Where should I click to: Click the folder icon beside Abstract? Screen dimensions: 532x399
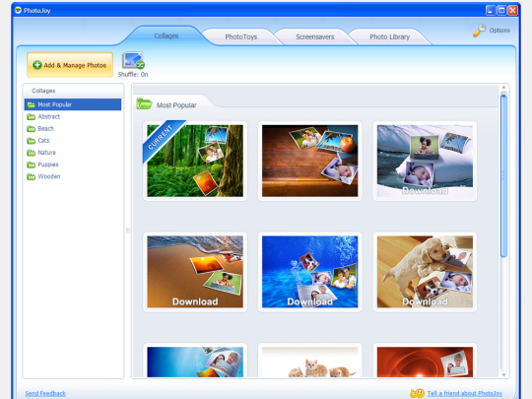32,116
